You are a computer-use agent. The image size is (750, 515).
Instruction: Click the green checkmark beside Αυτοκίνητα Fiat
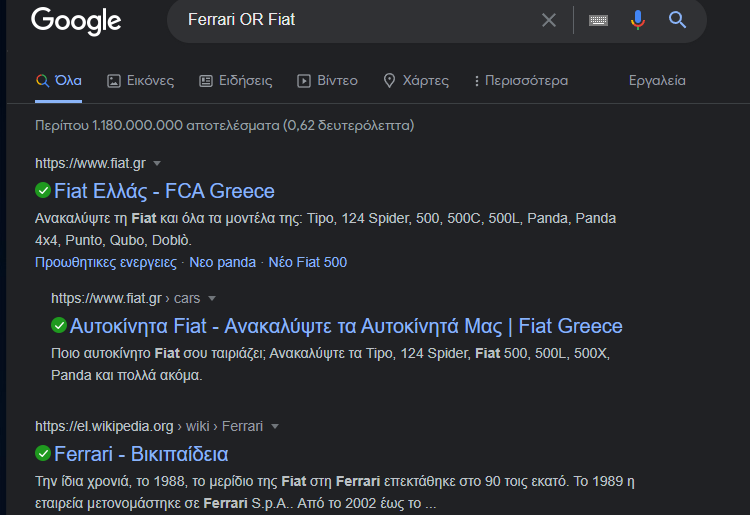coord(59,326)
